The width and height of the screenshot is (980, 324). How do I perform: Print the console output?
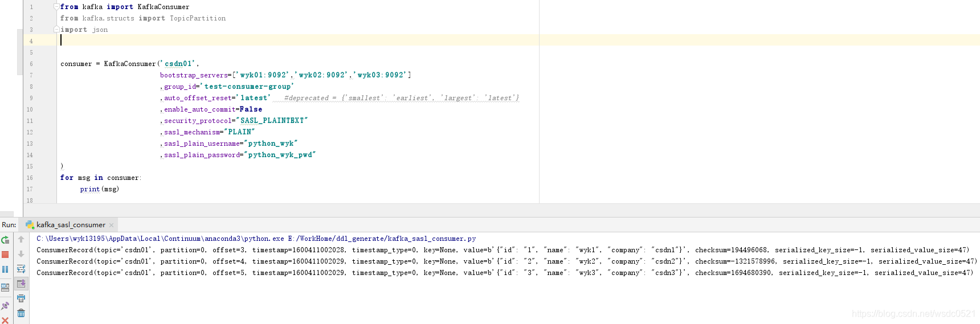click(21, 298)
